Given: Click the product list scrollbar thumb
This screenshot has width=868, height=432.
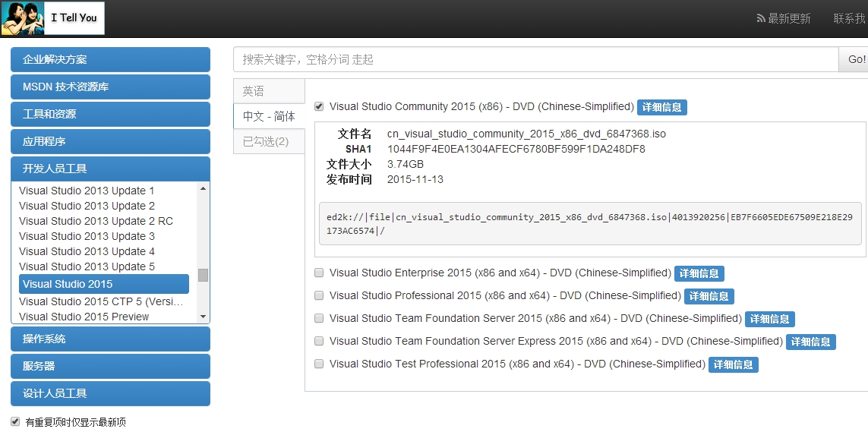Looking at the screenshot, I should [204, 275].
